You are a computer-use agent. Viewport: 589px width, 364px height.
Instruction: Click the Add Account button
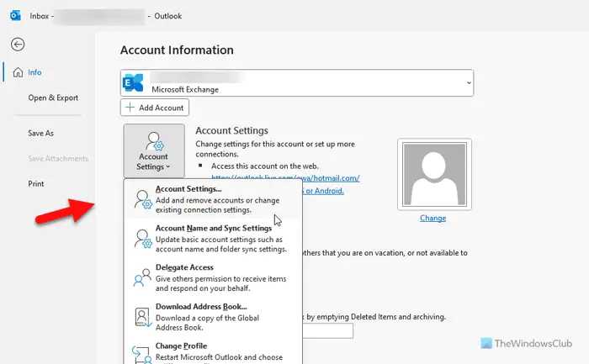tap(155, 108)
